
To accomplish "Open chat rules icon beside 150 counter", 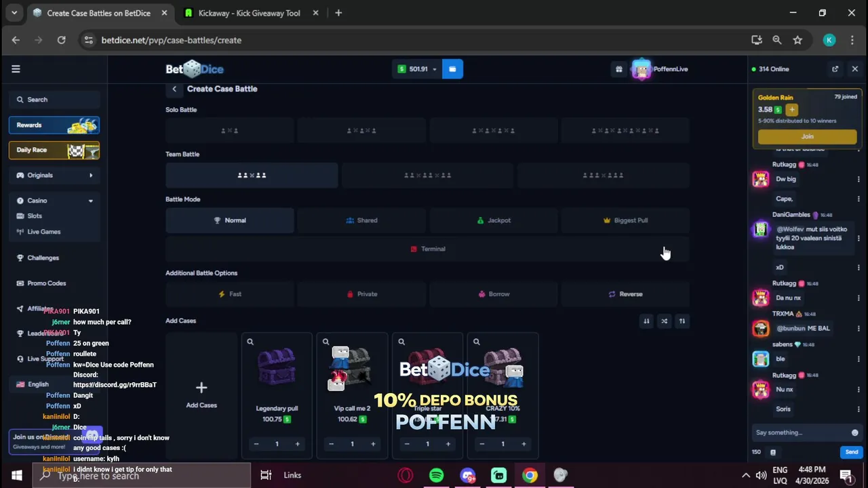I will coord(772,452).
